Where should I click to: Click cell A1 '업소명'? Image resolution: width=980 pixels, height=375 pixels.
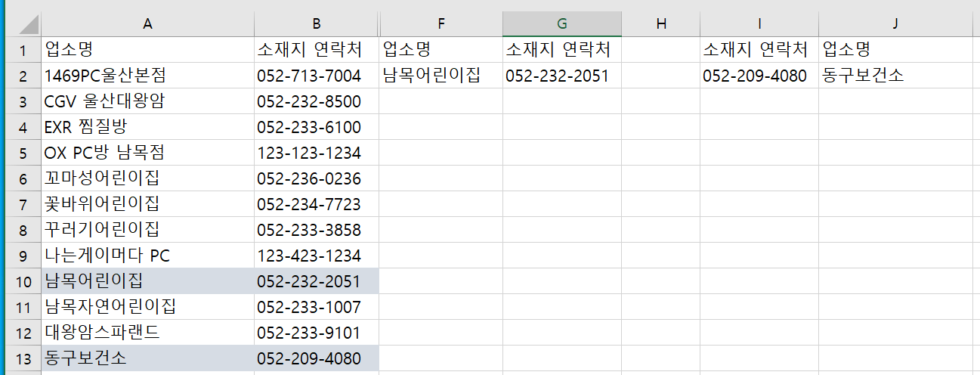pos(148,50)
